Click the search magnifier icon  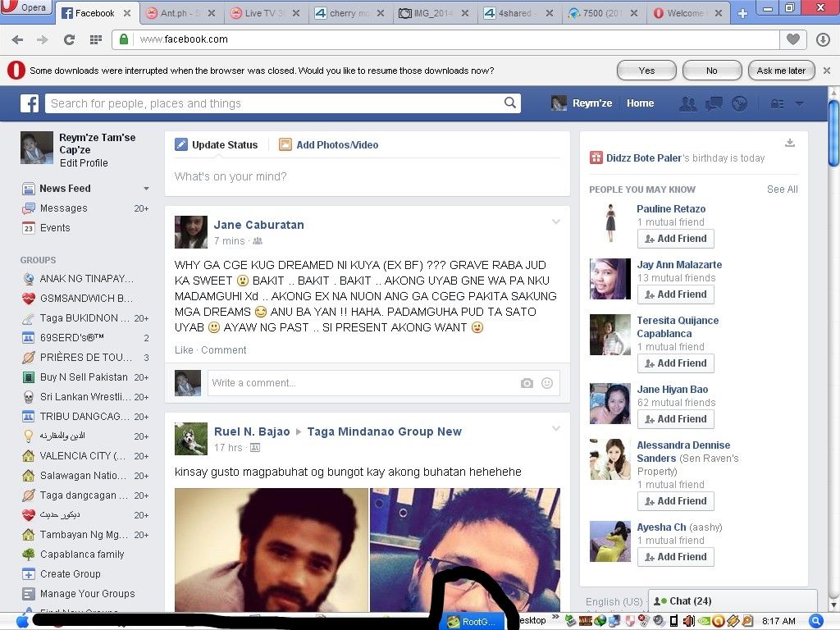(510, 103)
